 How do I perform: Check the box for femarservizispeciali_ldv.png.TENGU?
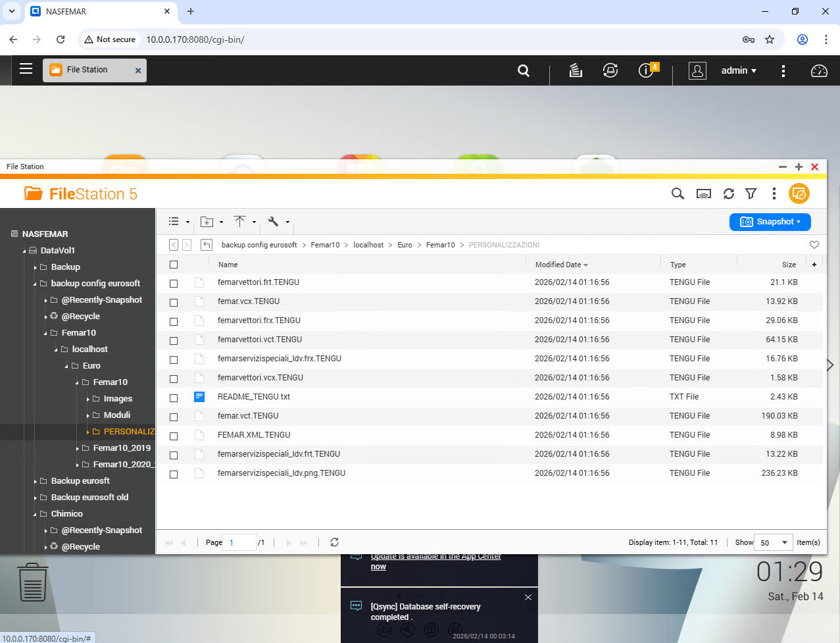pos(174,474)
